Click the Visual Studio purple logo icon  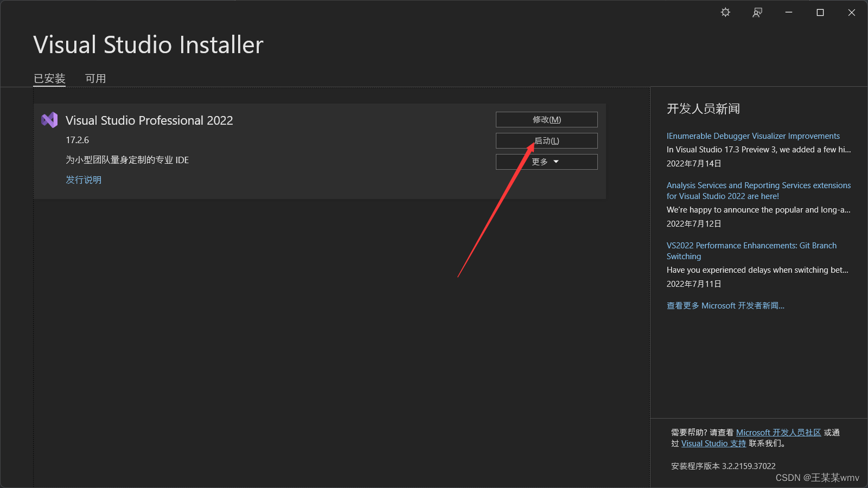point(49,120)
